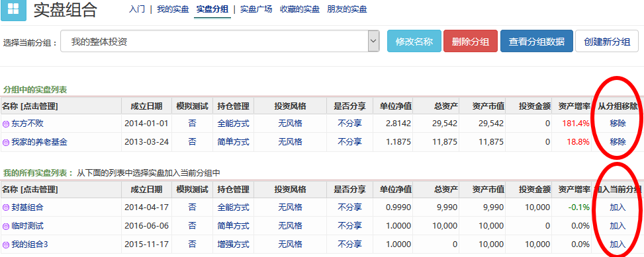Click 无风格 in 我家的养老基金 row
The image size is (644, 257).
[x=290, y=142]
